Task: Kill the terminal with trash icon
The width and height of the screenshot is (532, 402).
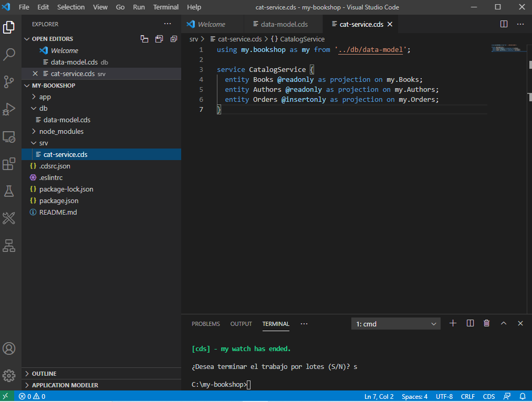Action: [x=487, y=324]
